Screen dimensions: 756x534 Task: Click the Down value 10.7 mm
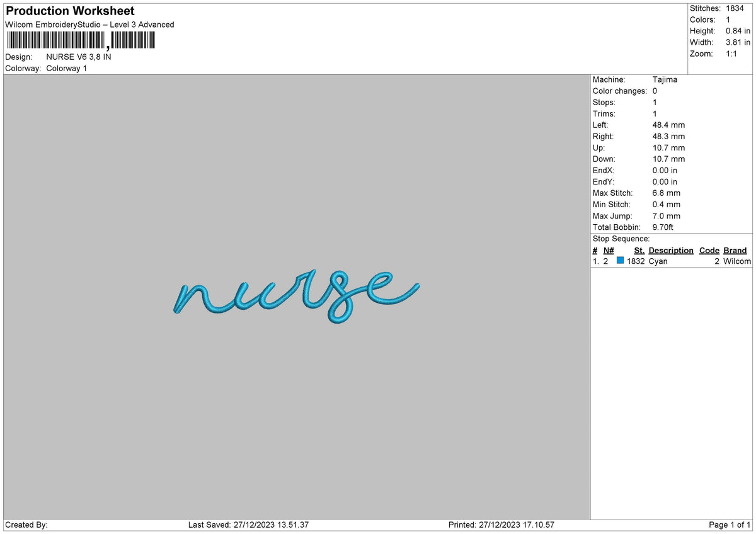click(x=668, y=159)
